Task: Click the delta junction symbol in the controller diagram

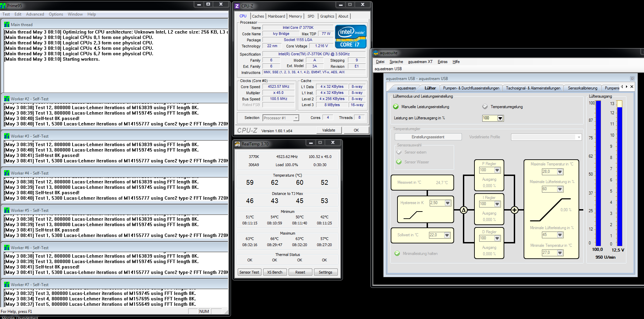Action: pos(464,210)
